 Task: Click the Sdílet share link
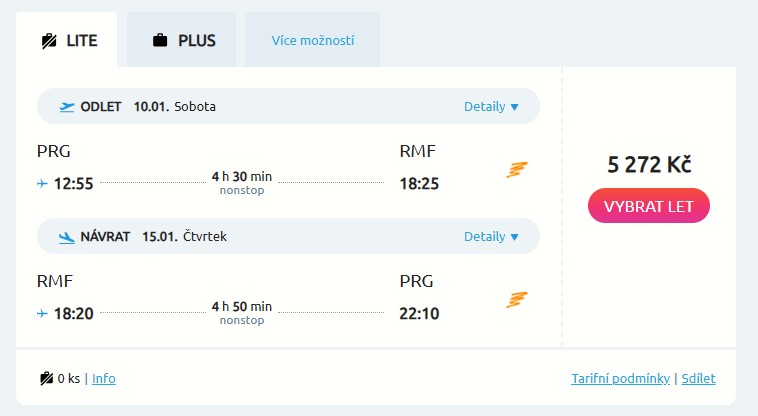click(698, 379)
